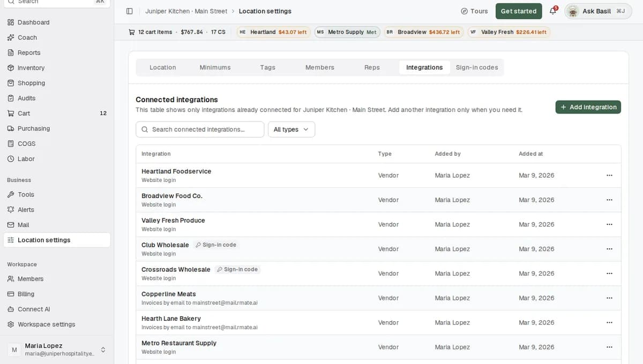Switch to the Minimums tab
The height and width of the screenshot is (364, 643).
click(x=215, y=67)
